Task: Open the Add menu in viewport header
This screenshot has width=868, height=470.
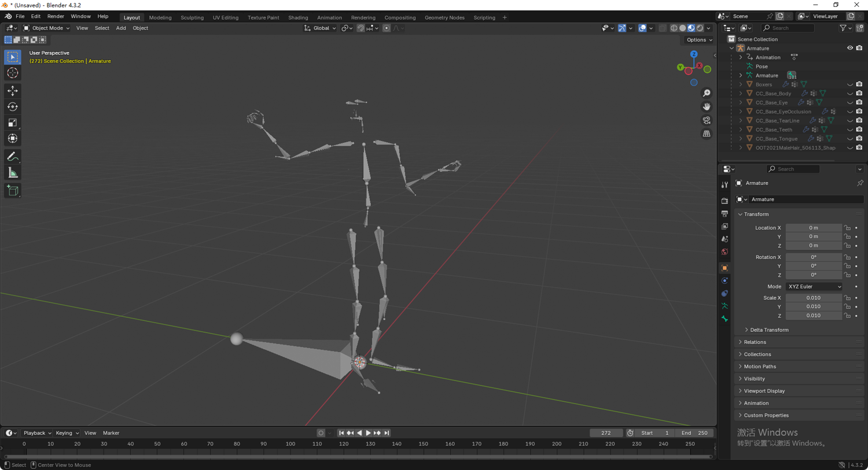Action: 121,28
